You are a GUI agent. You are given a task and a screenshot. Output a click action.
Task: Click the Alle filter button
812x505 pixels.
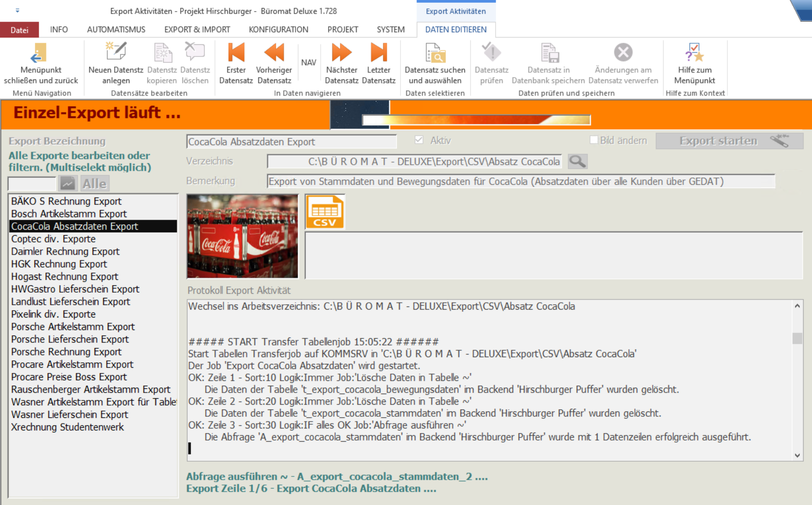(94, 184)
